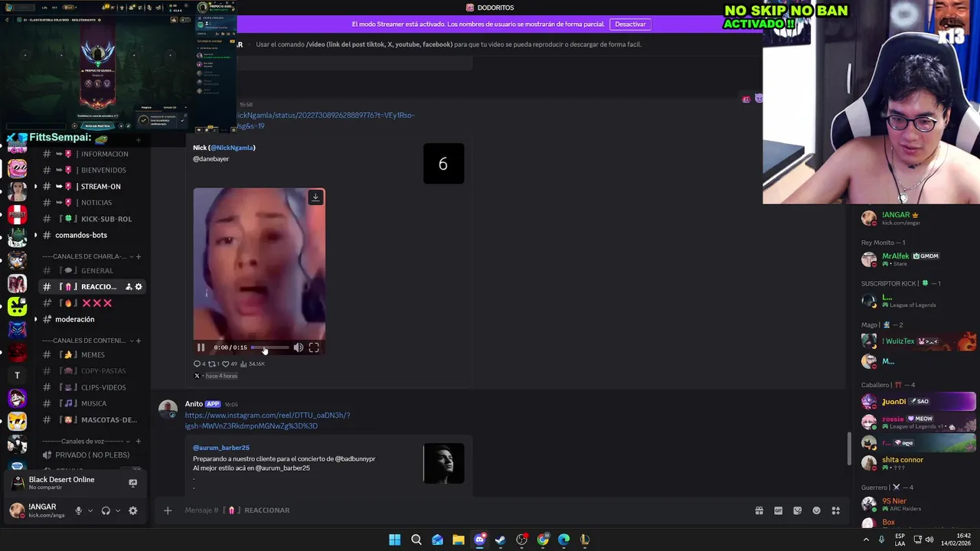Open user settings gear
The image size is (980, 551).
pyautogui.click(x=133, y=510)
